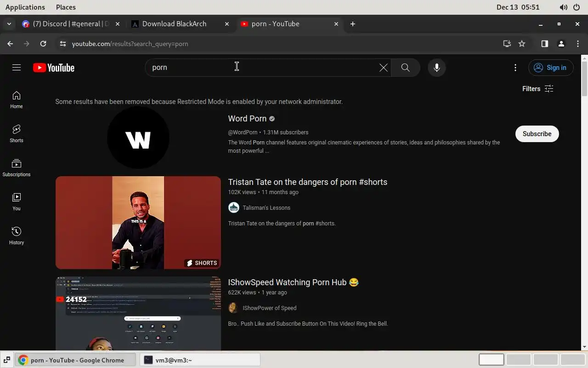Open History in the sidebar
The image size is (588, 368).
click(17, 236)
